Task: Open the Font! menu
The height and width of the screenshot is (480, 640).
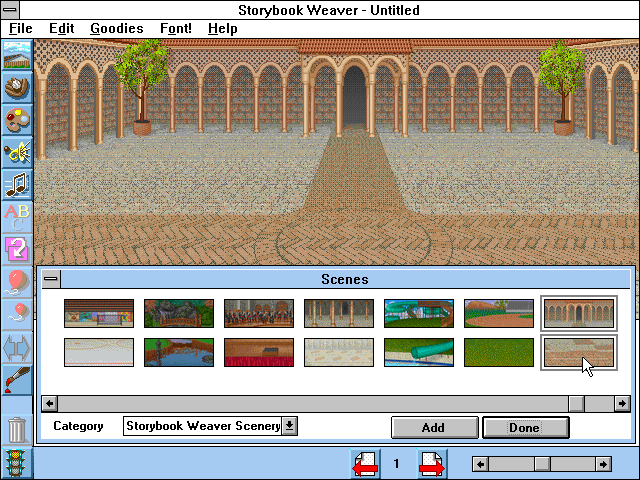Action: click(x=176, y=29)
